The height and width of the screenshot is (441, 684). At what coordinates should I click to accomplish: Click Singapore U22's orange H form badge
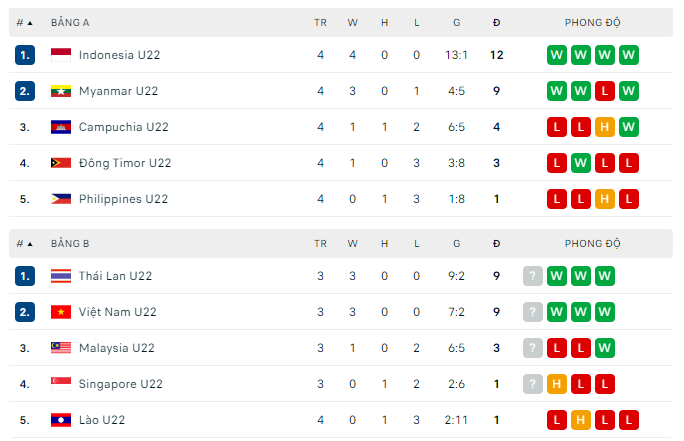coord(557,384)
